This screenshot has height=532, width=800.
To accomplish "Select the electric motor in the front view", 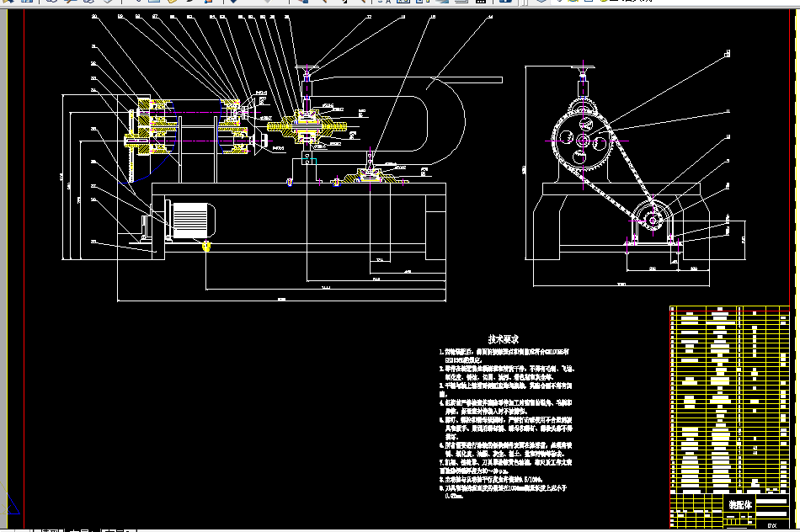I will (x=190, y=221).
